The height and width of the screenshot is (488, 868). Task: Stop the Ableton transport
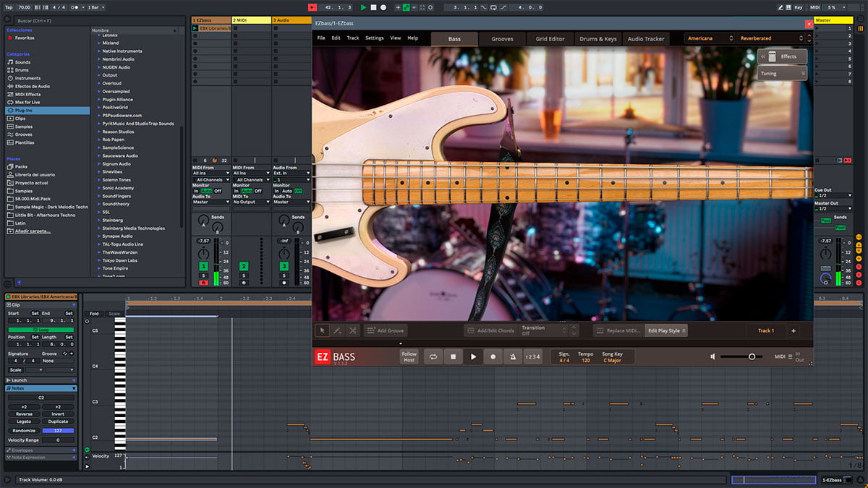point(373,7)
